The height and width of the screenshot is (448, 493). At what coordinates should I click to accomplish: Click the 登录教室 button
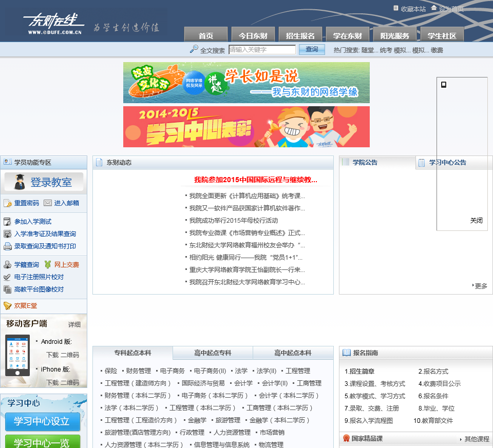pos(44,182)
